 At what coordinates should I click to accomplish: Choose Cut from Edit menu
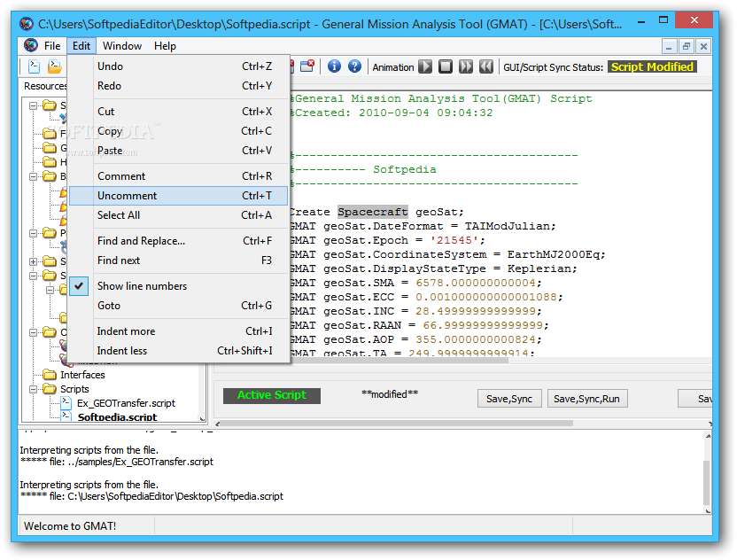click(179, 112)
